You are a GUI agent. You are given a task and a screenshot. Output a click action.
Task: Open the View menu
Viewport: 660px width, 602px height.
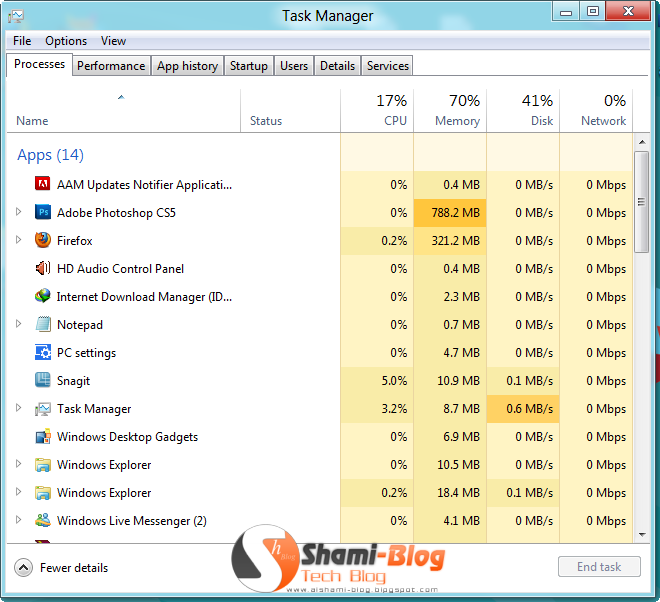tap(113, 41)
